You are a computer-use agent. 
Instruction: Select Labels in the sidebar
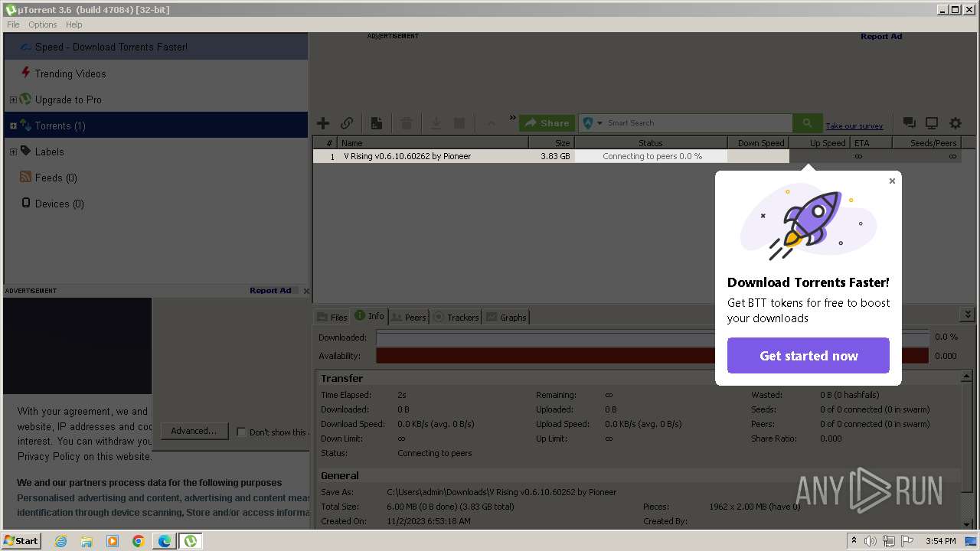point(49,152)
